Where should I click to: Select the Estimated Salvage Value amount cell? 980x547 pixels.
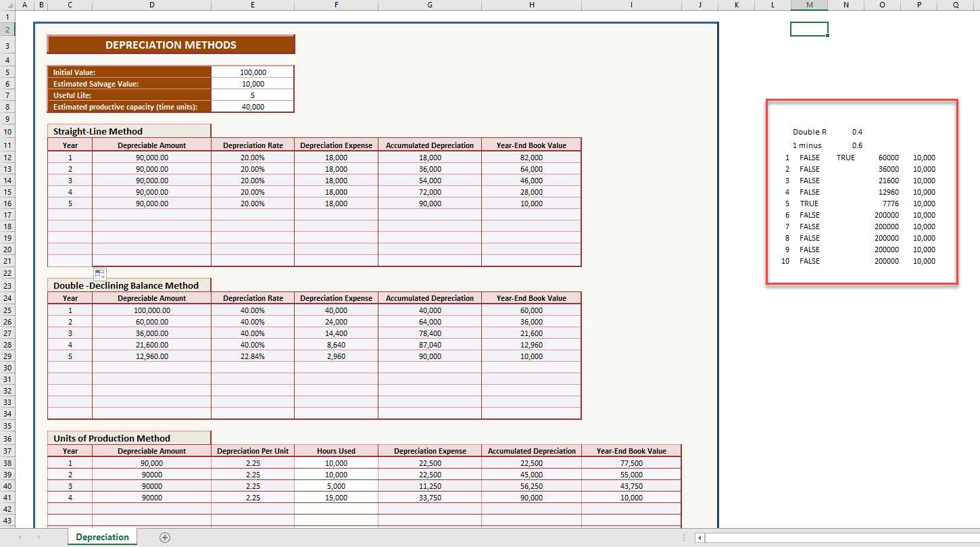click(x=253, y=84)
